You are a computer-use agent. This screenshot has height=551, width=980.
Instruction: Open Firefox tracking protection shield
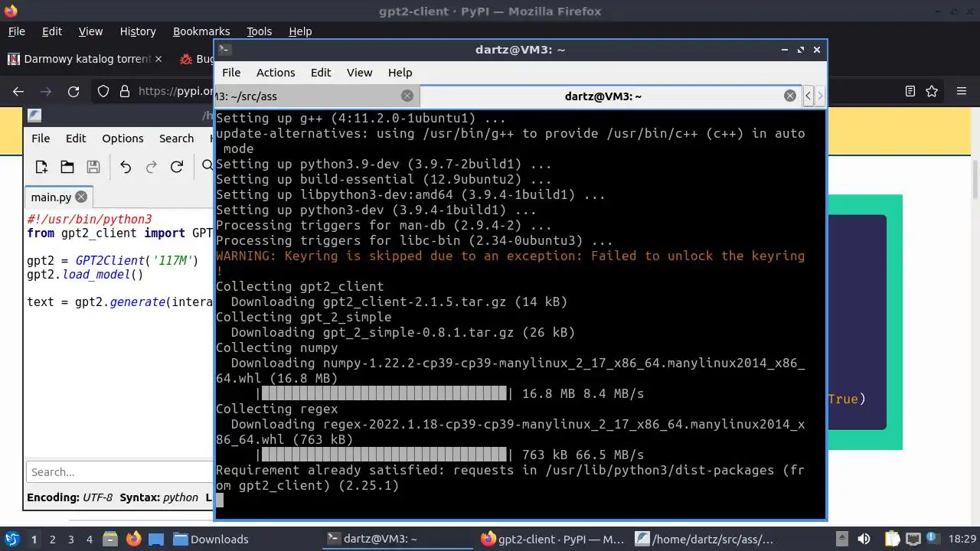103,91
